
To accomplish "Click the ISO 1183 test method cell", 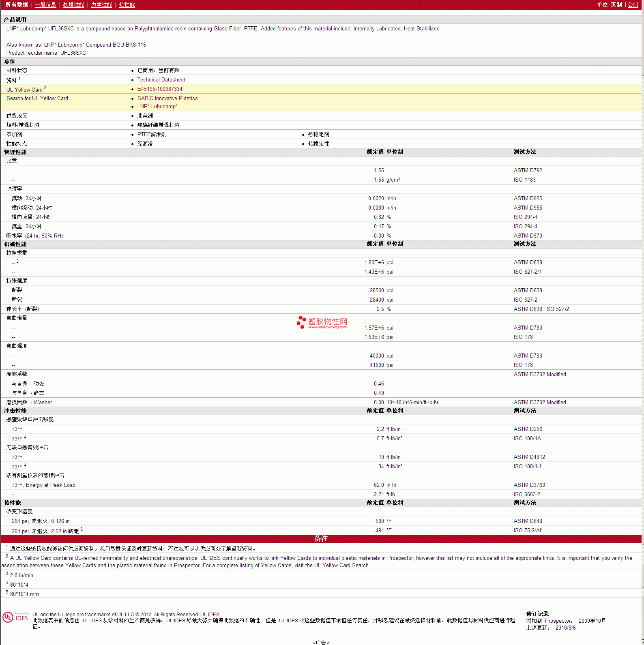I will [x=524, y=180].
